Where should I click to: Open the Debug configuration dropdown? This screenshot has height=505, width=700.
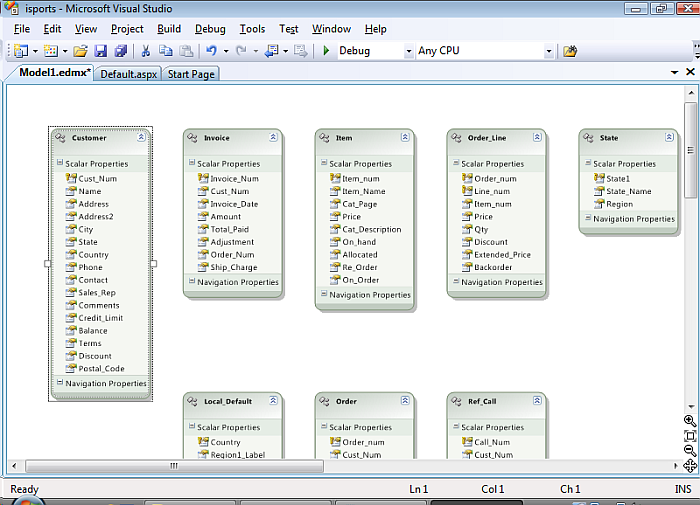(408, 51)
